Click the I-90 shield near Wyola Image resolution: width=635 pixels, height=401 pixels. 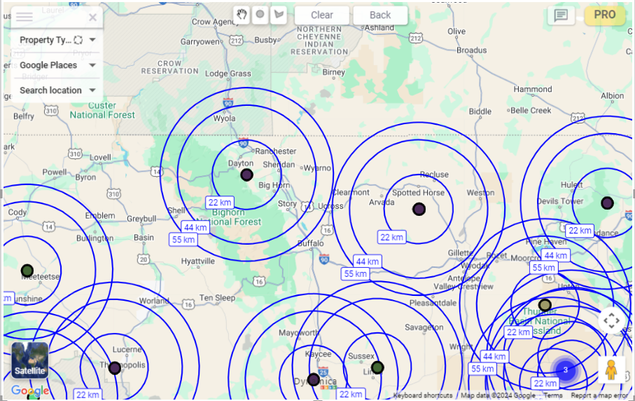pyautogui.click(x=228, y=102)
